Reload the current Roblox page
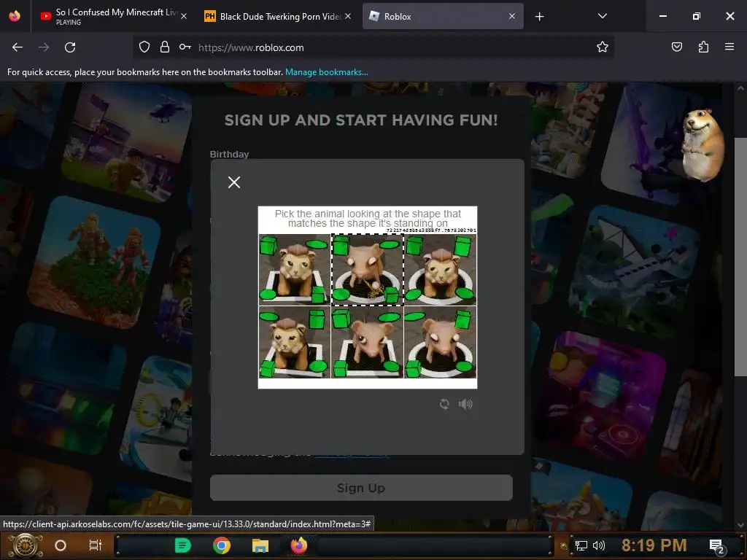 (70, 47)
